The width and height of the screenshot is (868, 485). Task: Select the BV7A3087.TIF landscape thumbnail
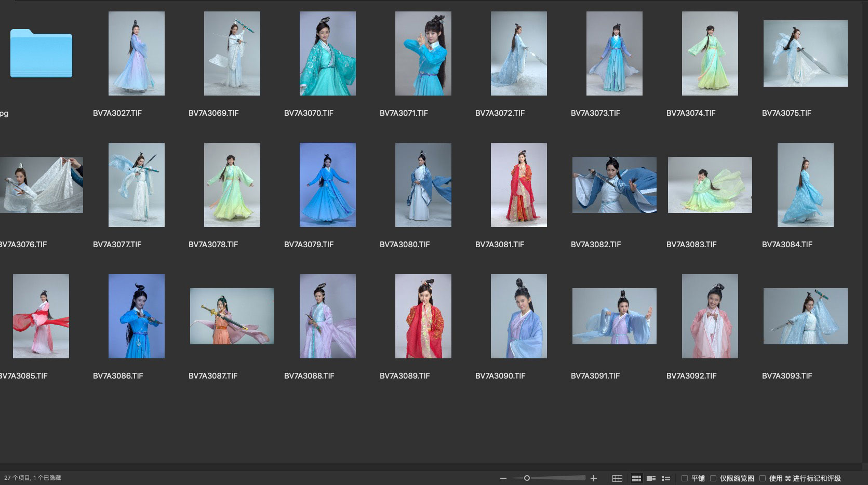pyautogui.click(x=232, y=316)
